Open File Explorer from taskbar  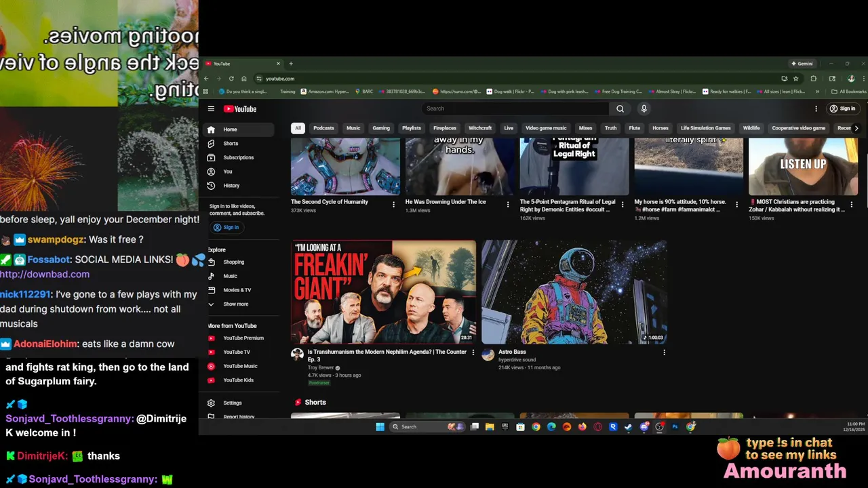[490, 427]
